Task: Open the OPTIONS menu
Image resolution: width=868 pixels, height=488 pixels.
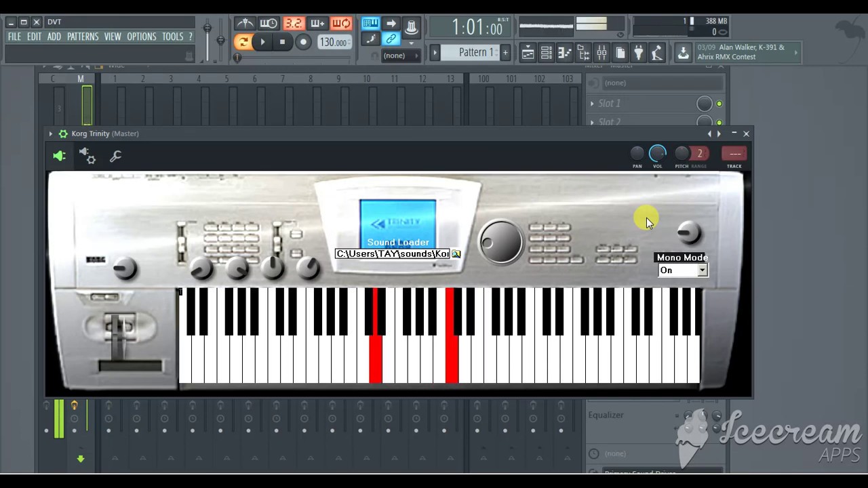Action: 142,37
